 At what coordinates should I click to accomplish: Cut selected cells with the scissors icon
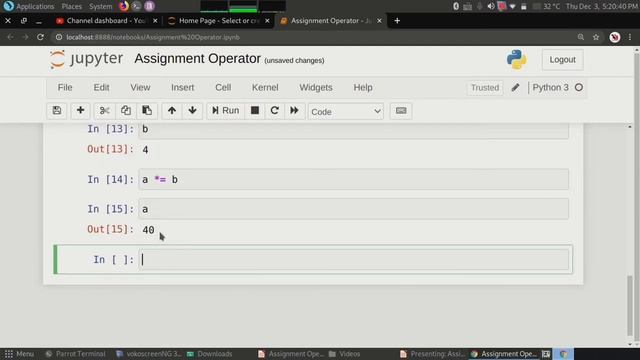104,111
